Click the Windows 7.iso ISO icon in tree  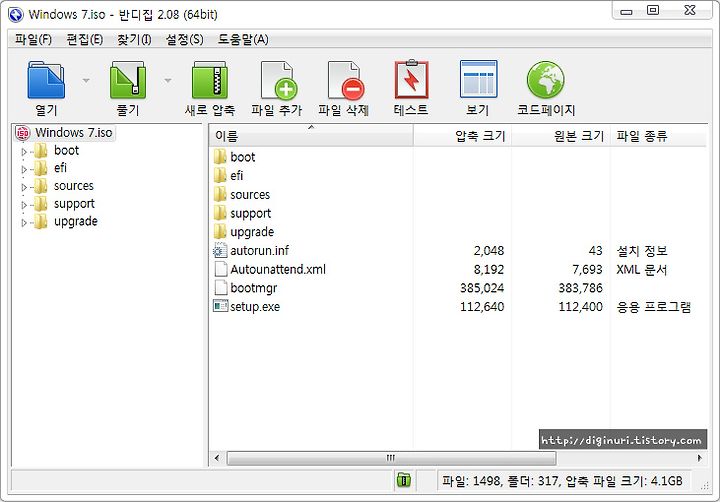point(22,133)
